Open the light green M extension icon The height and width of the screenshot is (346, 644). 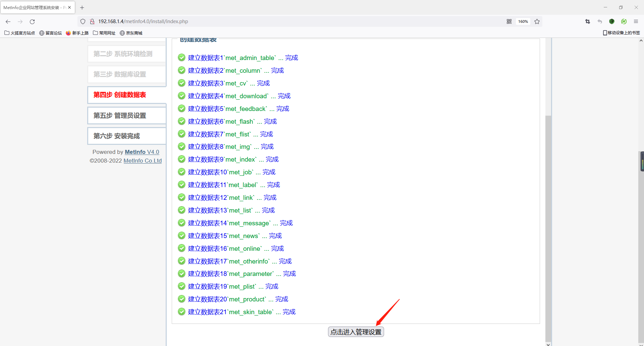pos(624,21)
